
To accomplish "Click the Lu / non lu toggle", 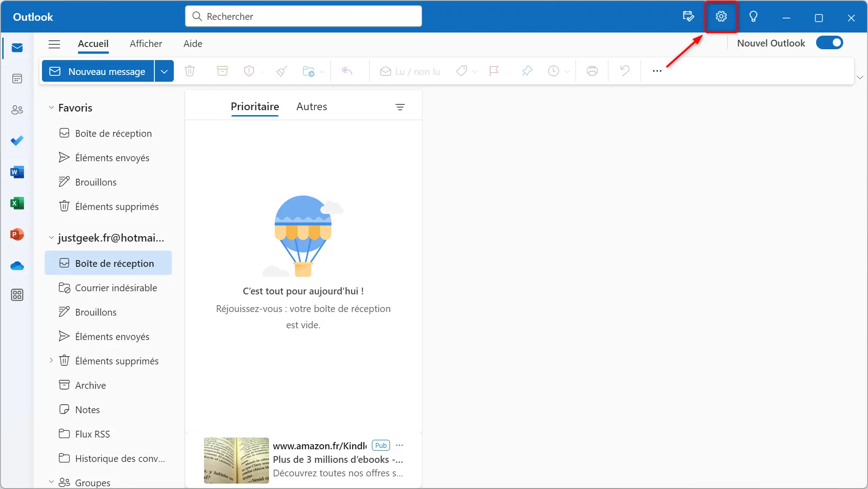I will 410,71.
